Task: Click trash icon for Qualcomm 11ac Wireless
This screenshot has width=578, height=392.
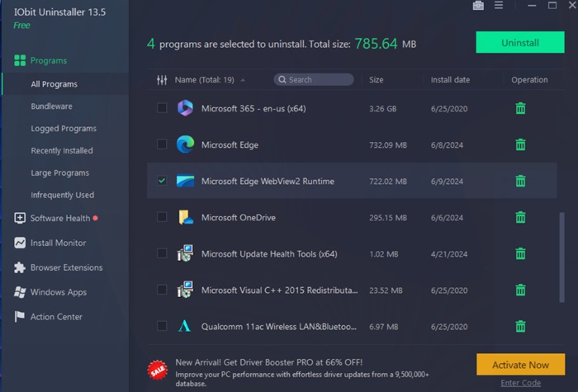Action: [x=520, y=326]
